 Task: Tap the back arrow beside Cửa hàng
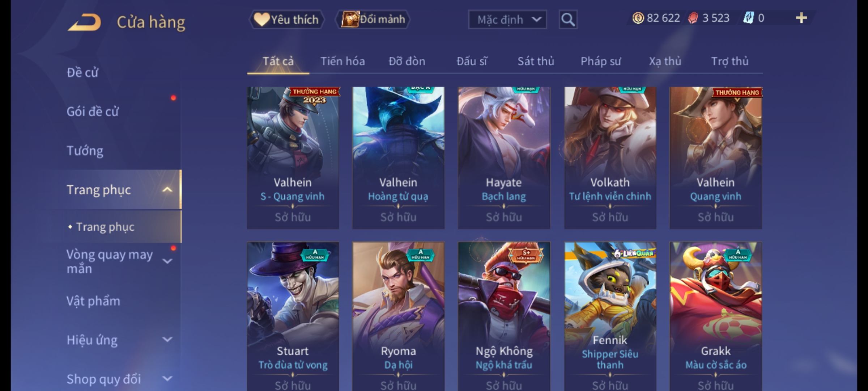(84, 22)
